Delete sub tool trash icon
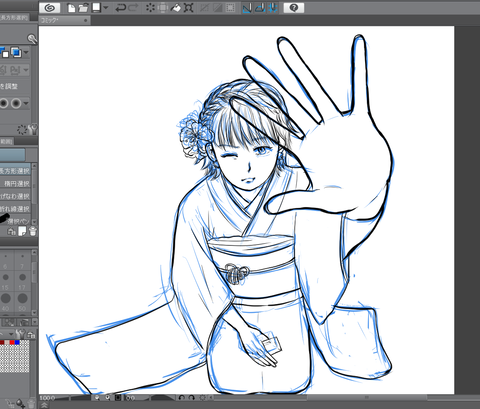480x409 pixels. pos(33,231)
